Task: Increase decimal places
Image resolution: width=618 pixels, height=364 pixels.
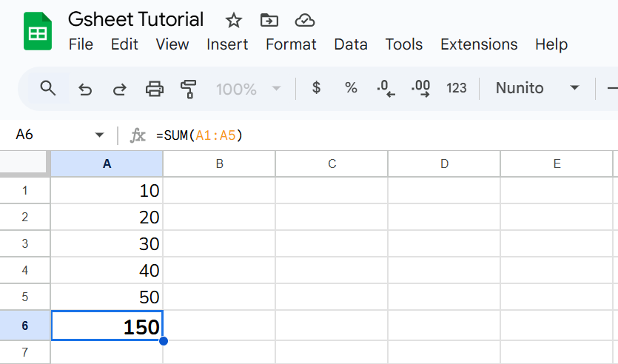Action: click(420, 89)
